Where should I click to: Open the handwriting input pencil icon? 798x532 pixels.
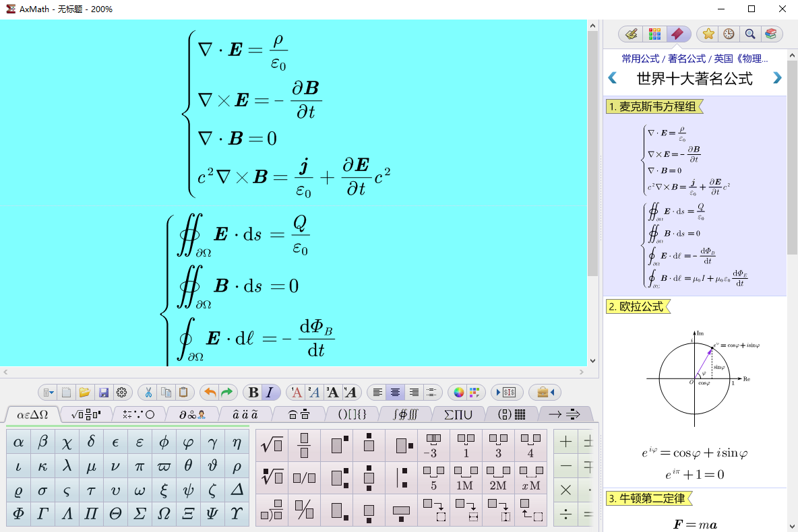pos(631,34)
